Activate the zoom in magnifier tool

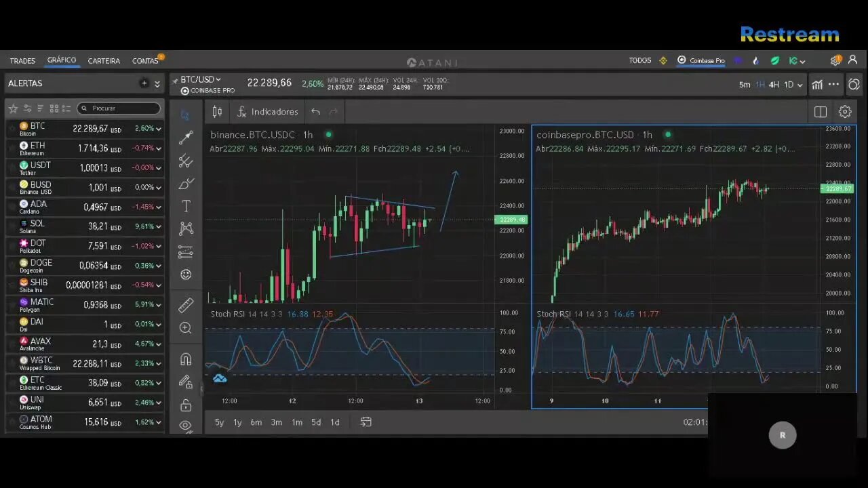click(186, 328)
